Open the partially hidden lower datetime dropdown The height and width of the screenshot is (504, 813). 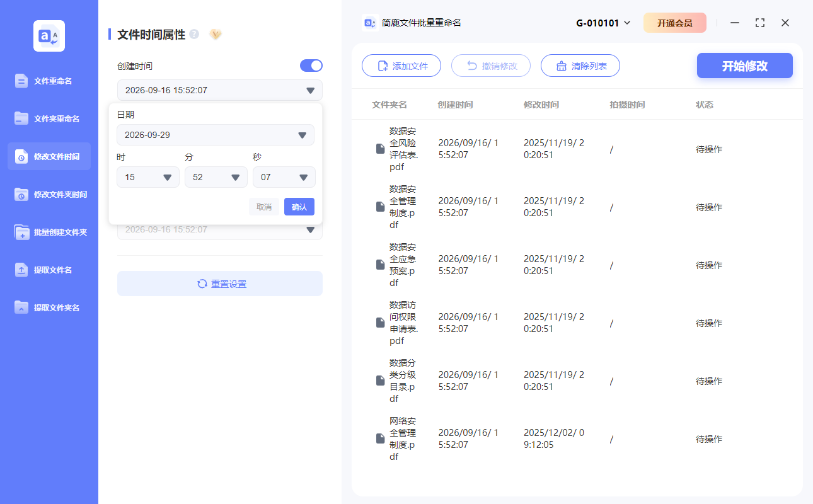[x=220, y=231]
